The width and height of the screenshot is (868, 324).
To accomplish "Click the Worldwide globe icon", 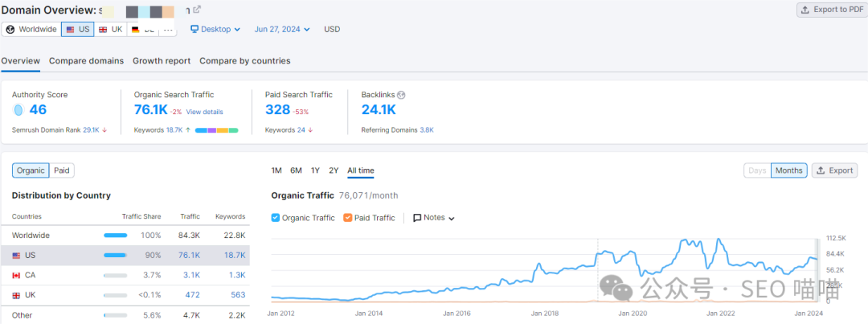I will [10, 29].
